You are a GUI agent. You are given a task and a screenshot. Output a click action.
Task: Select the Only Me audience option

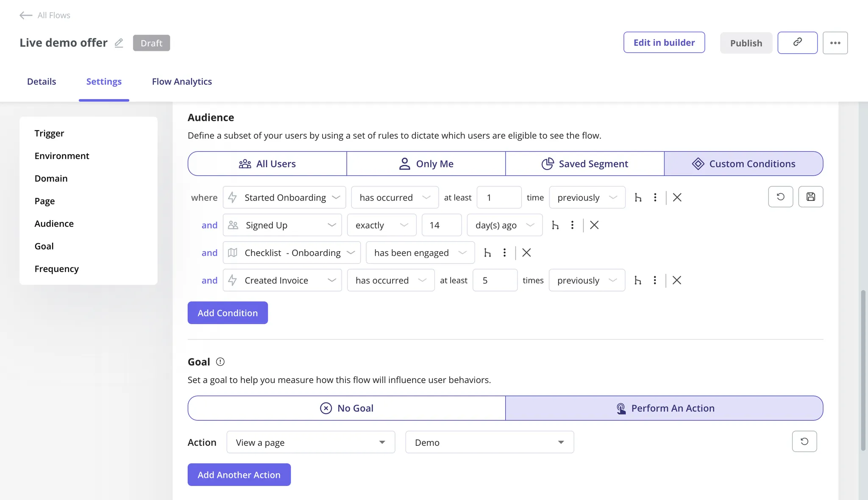pyautogui.click(x=426, y=164)
